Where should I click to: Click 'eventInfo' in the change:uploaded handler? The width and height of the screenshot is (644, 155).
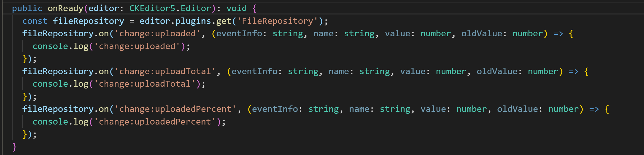pyautogui.click(x=239, y=34)
